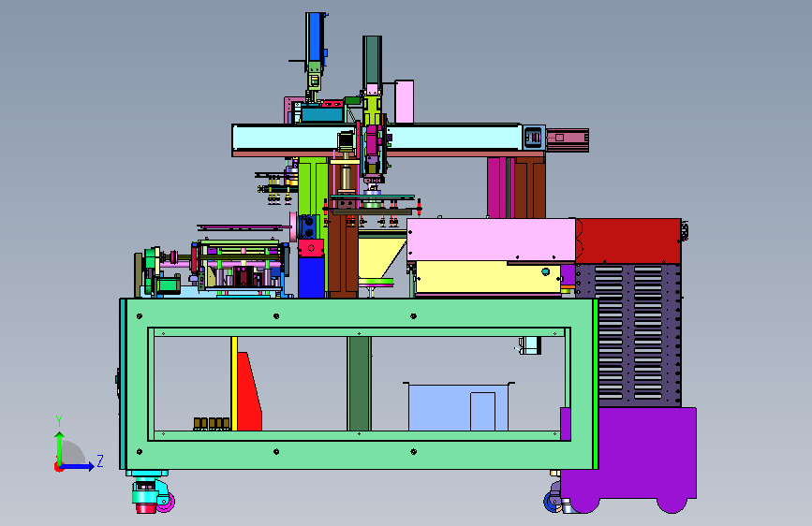Select the magenta vertical column under gantry

[500, 187]
